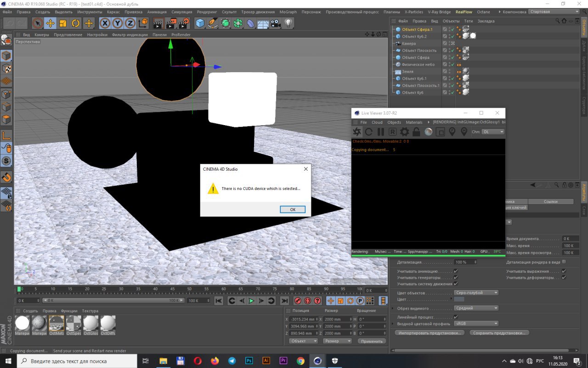Toggle the Линейный процесс checkbox
Viewport: 588px width, 368px height.
pos(456,317)
